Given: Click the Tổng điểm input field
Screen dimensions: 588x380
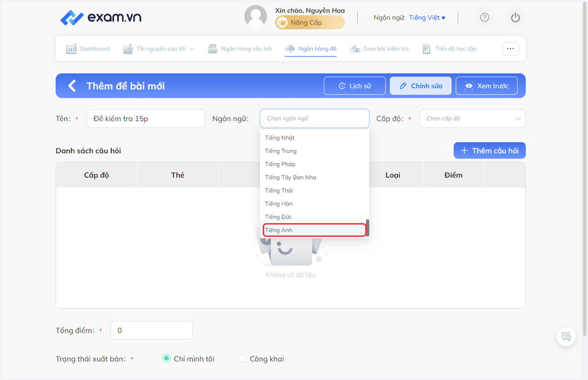Looking at the screenshot, I should click(x=151, y=330).
